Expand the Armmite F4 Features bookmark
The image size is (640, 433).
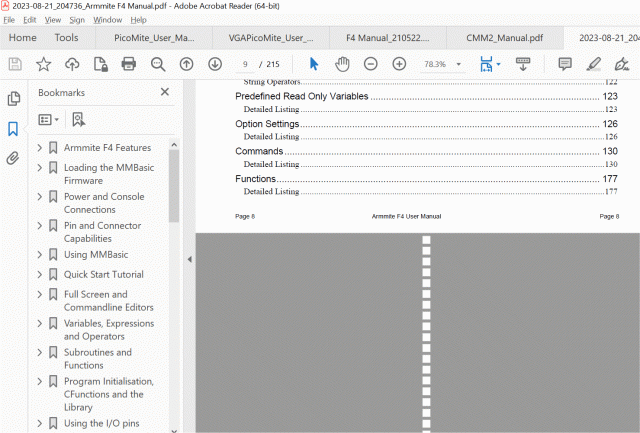pos(39,148)
